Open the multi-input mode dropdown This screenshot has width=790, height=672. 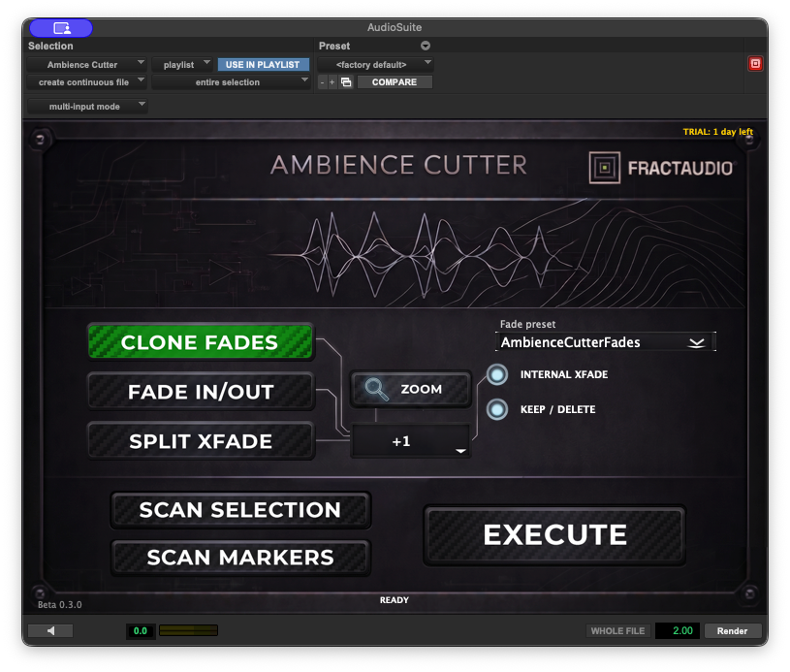pos(87,107)
